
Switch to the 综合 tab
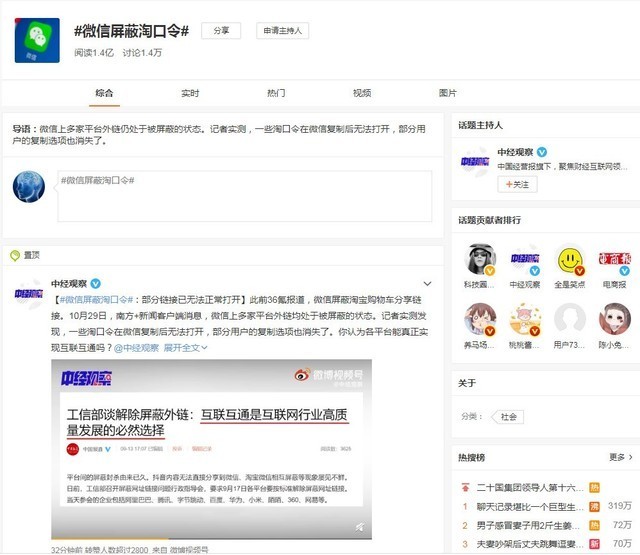point(104,93)
